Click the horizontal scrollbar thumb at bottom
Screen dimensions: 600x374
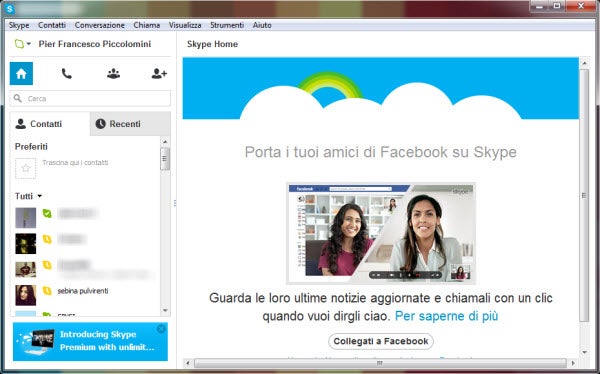380,363
